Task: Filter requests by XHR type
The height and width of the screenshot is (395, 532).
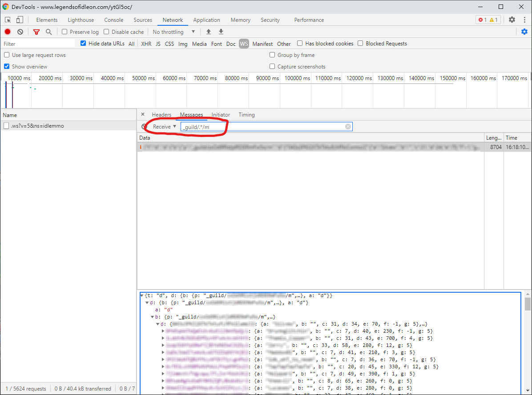Action: tap(146, 44)
